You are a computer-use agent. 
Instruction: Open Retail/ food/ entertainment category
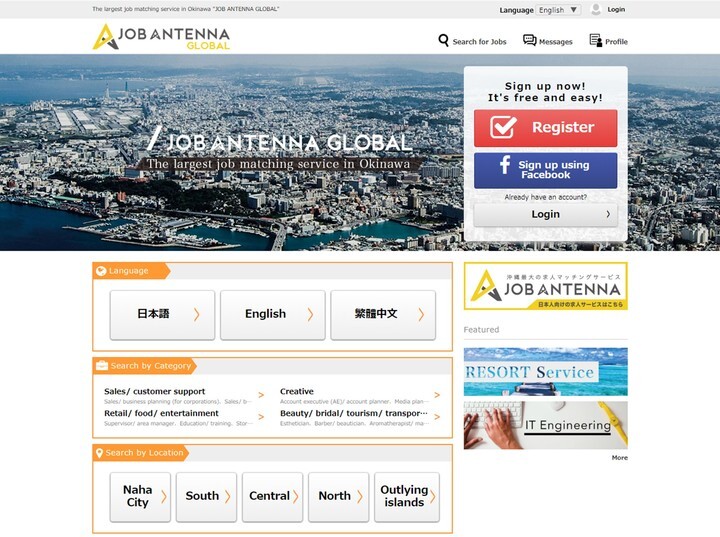pyautogui.click(x=161, y=413)
